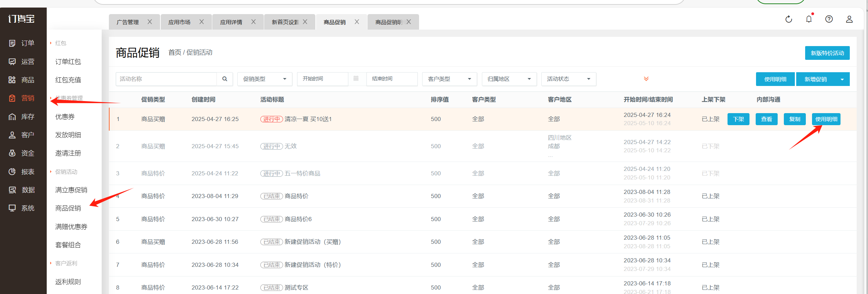Open 发放明细 in submenu

[x=68, y=135]
